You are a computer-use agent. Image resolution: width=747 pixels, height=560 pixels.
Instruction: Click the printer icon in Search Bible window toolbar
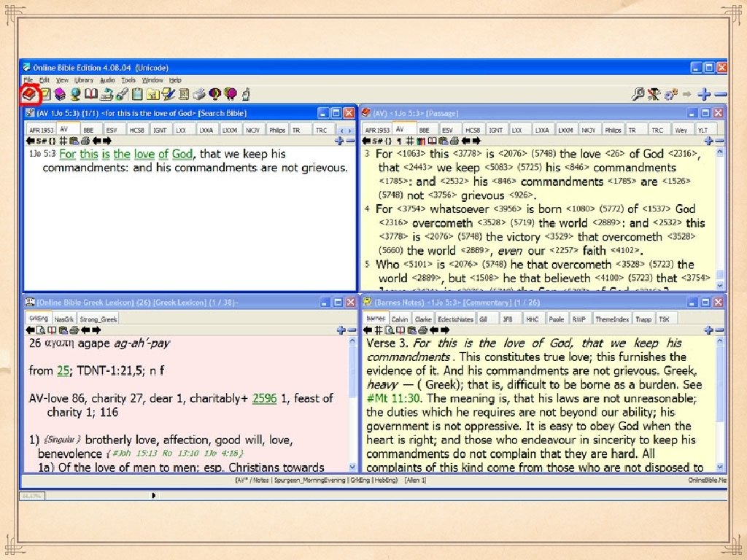85,141
